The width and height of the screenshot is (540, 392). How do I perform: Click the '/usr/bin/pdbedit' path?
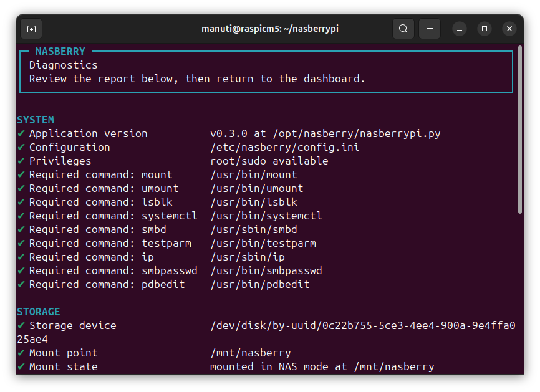tap(260, 285)
